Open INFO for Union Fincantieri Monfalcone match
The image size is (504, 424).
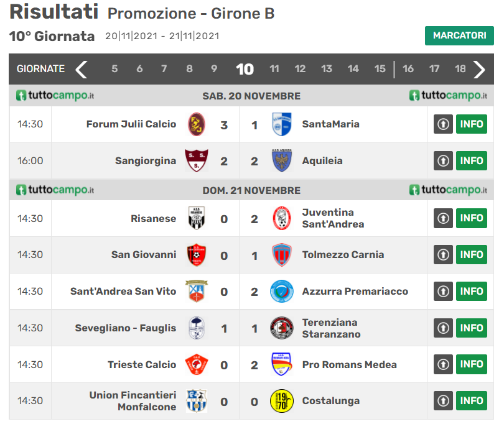pos(472,401)
